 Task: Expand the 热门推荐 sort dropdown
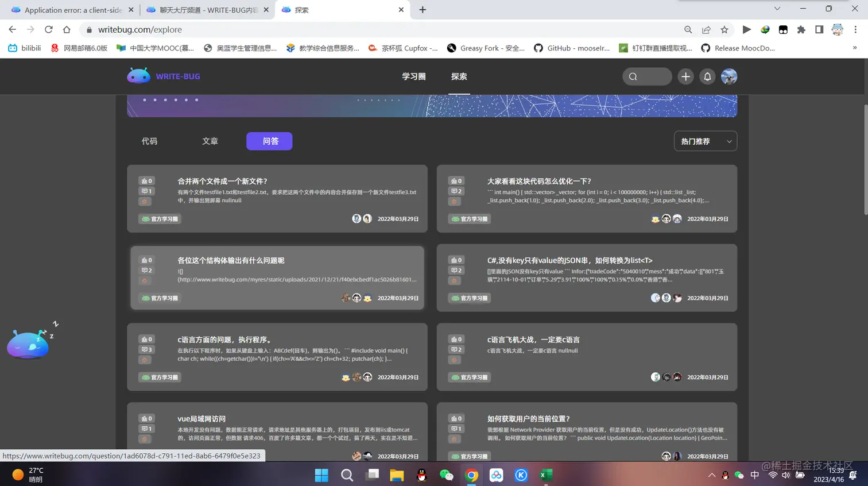point(706,141)
